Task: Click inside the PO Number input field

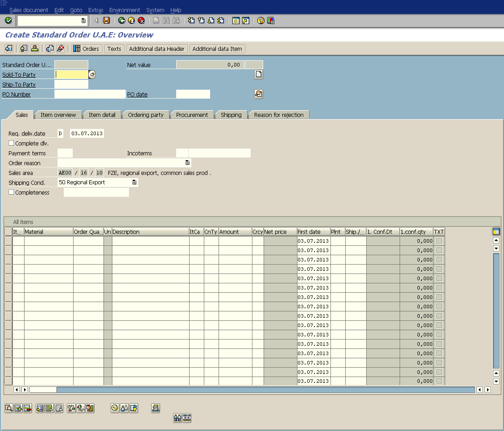Action: [89, 94]
